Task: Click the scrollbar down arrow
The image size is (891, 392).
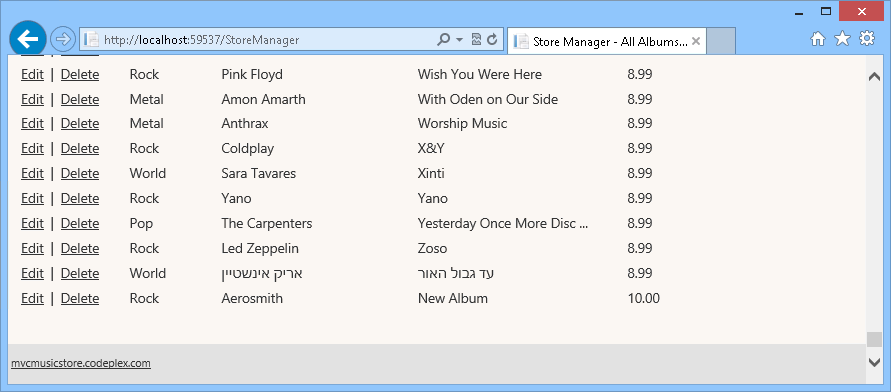Action: [875, 361]
